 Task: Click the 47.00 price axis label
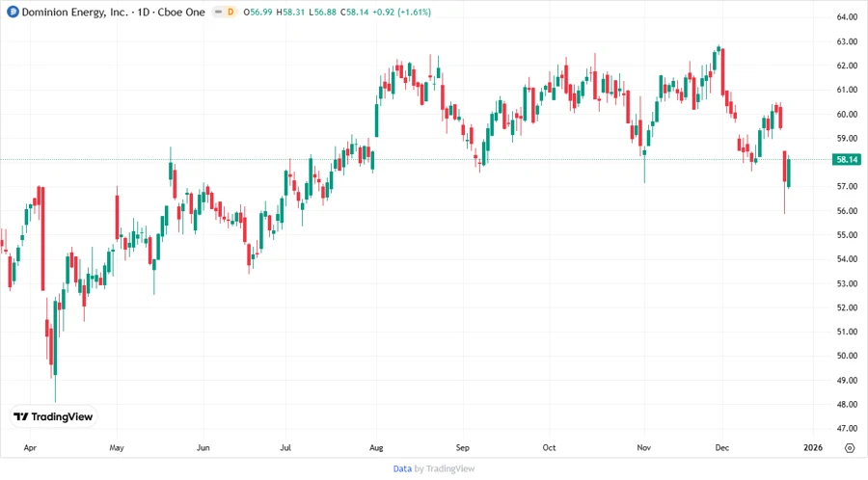click(x=847, y=428)
